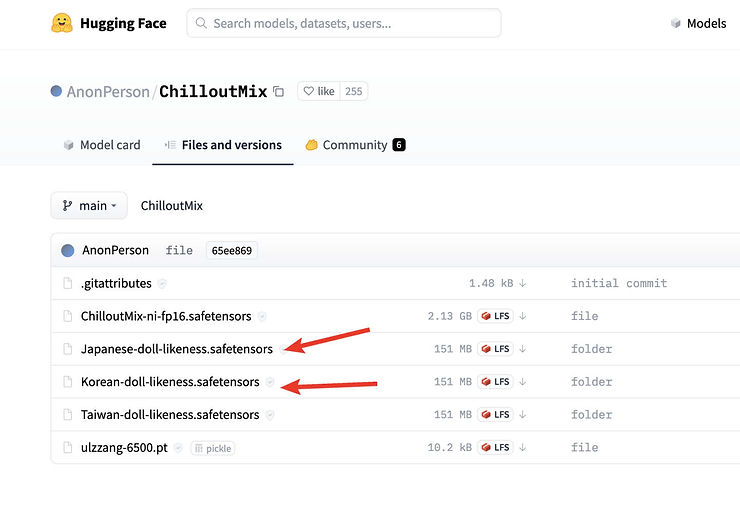This screenshot has height=520, width=740.
Task: Click the security scan icon beside Taiwan-doll-likeness
Action: [270, 415]
